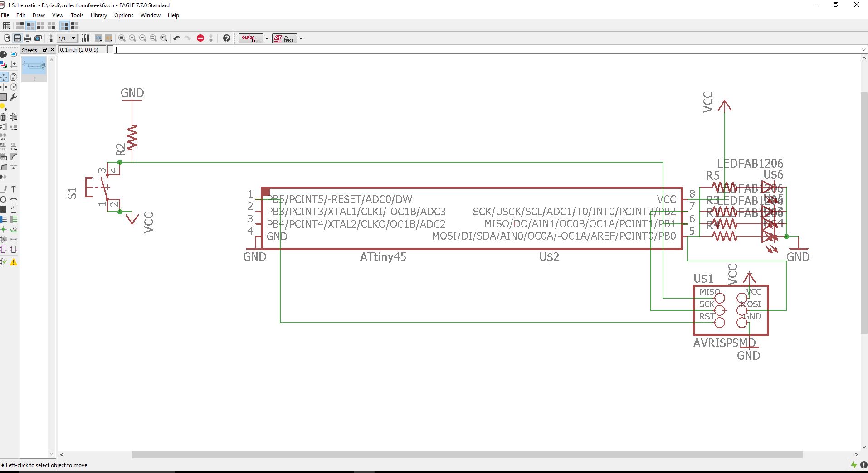The width and height of the screenshot is (868, 473).
Task: Select the Copy tool
Action: [14, 77]
